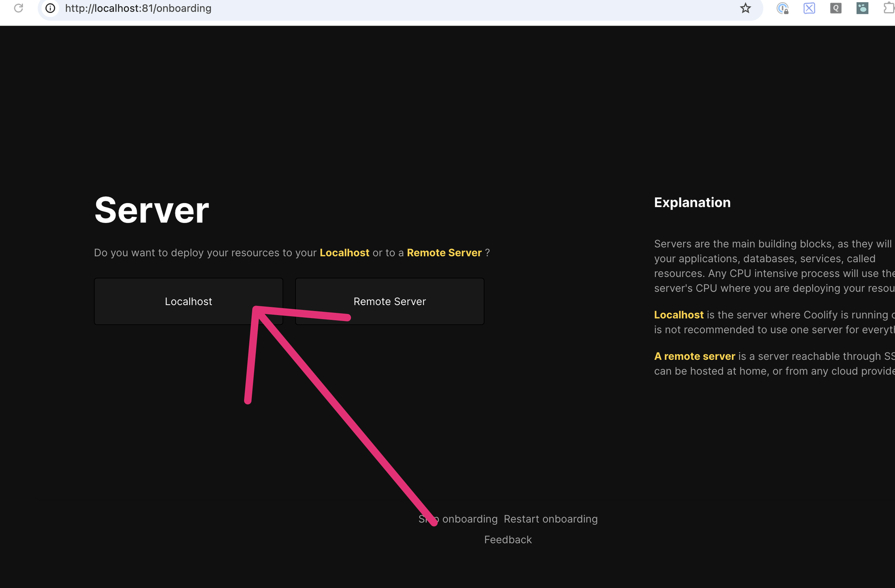Screen dimensions: 895x588
Task: Reload the onboarding page
Action: coord(18,8)
